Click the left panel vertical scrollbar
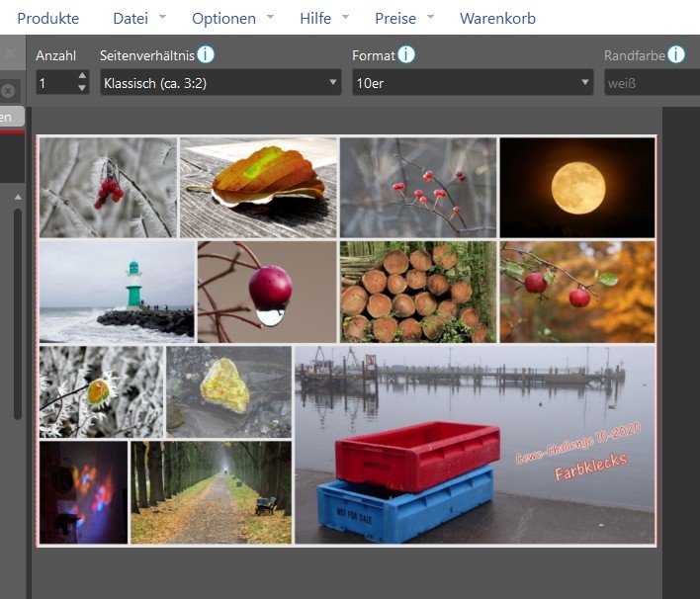The width and height of the screenshot is (700, 599). point(18,313)
